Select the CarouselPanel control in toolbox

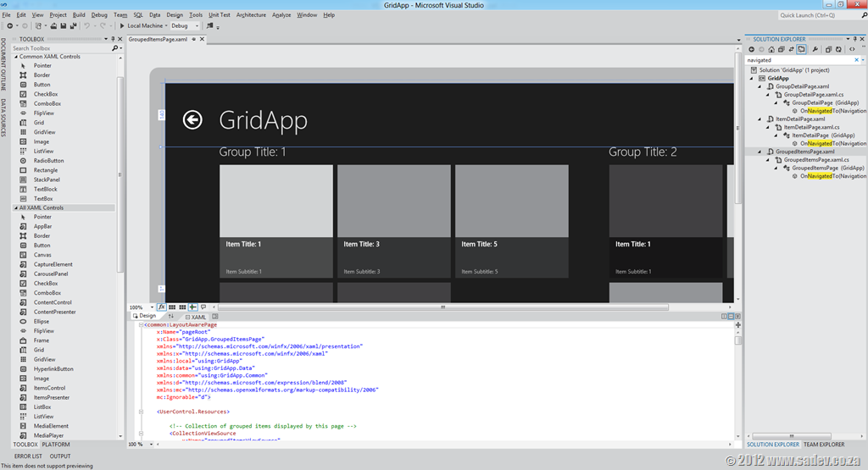50,274
